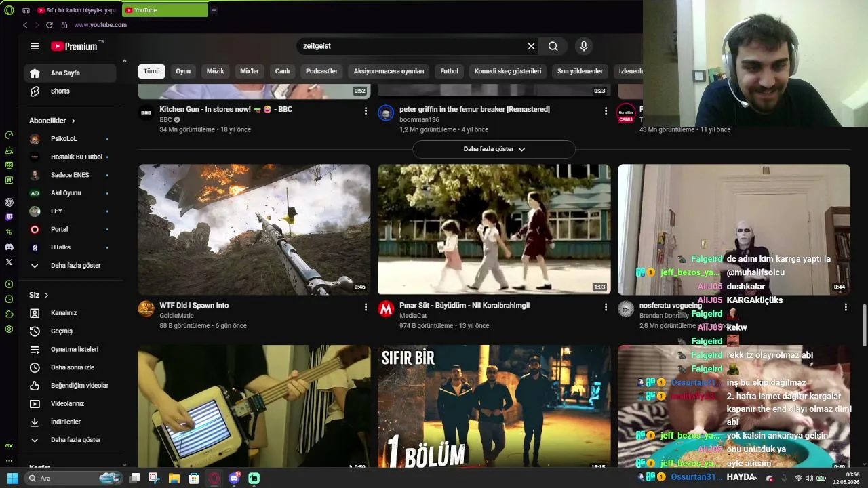
Task: Open the Opera sidebar player icon
Action: click(9, 284)
